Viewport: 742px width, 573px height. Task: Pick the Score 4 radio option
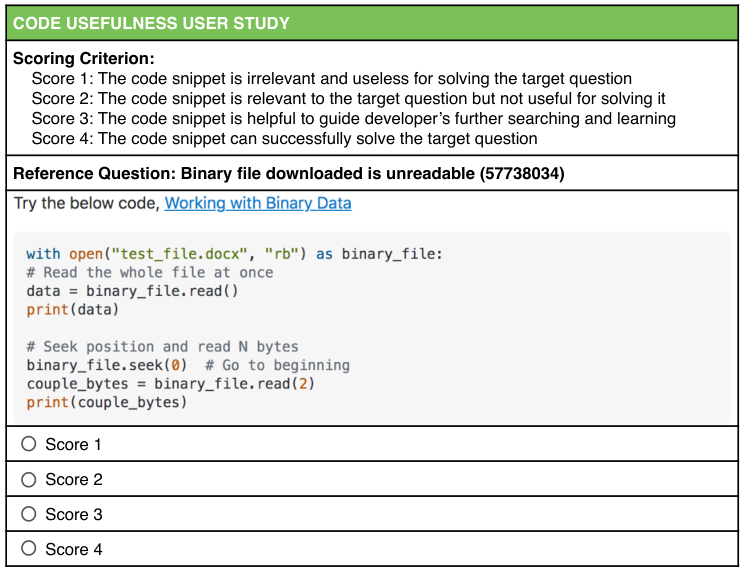(29, 548)
